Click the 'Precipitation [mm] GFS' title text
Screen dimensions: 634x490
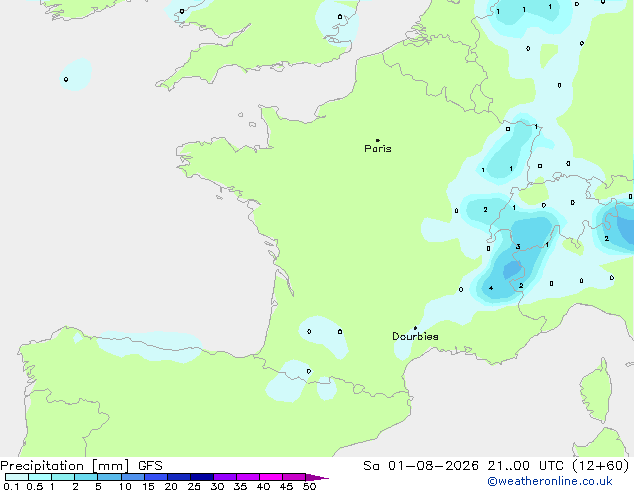coord(81,466)
